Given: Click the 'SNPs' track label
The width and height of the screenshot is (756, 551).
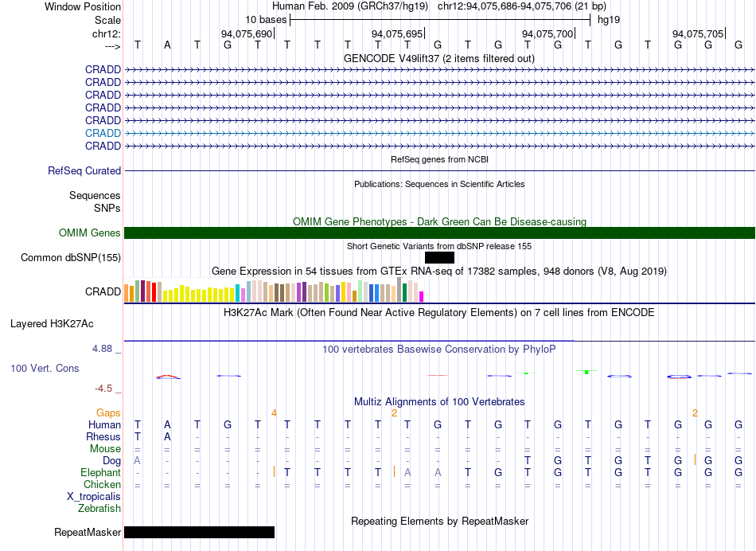Looking at the screenshot, I should click(107, 208).
